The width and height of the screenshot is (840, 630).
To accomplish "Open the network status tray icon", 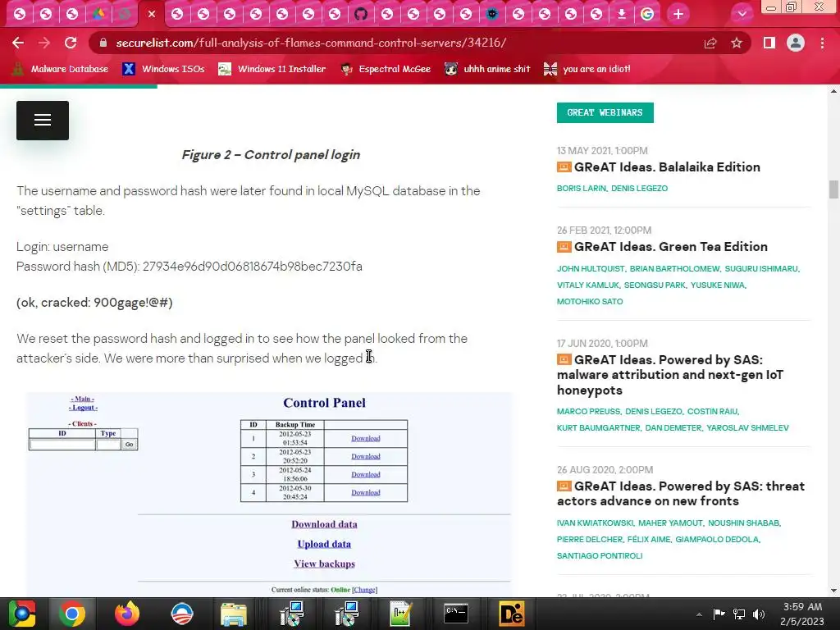I will point(739,614).
